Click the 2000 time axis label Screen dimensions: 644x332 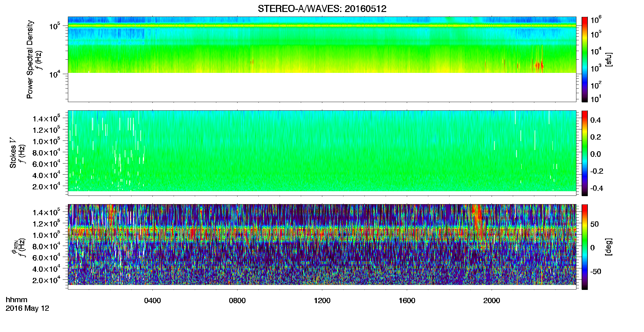tap(492, 301)
